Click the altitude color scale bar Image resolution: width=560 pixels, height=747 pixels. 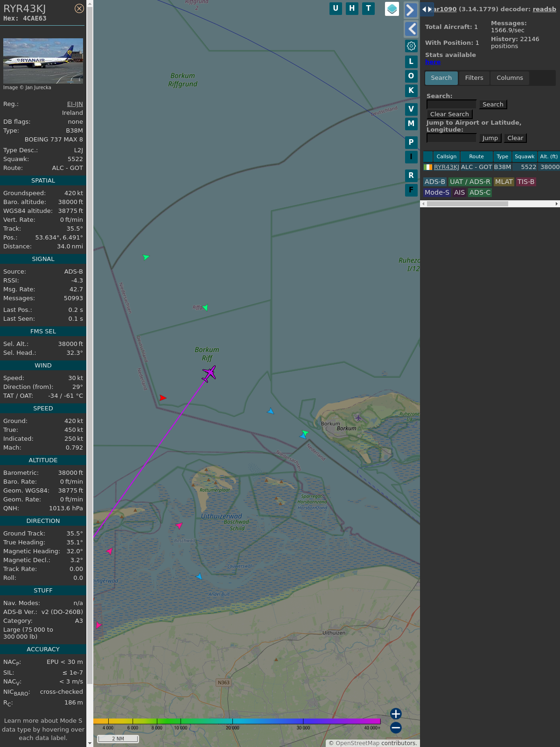click(x=237, y=721)
